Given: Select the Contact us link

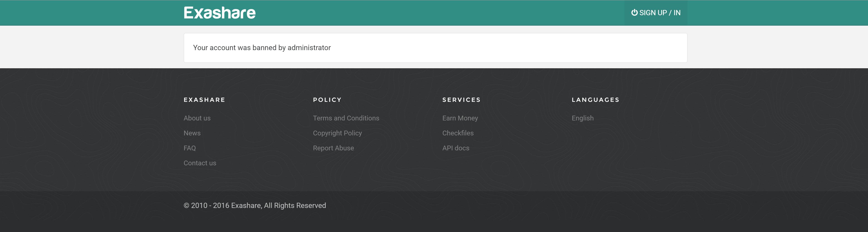Looking at the screenshot, I should click(x=200, y=163).
